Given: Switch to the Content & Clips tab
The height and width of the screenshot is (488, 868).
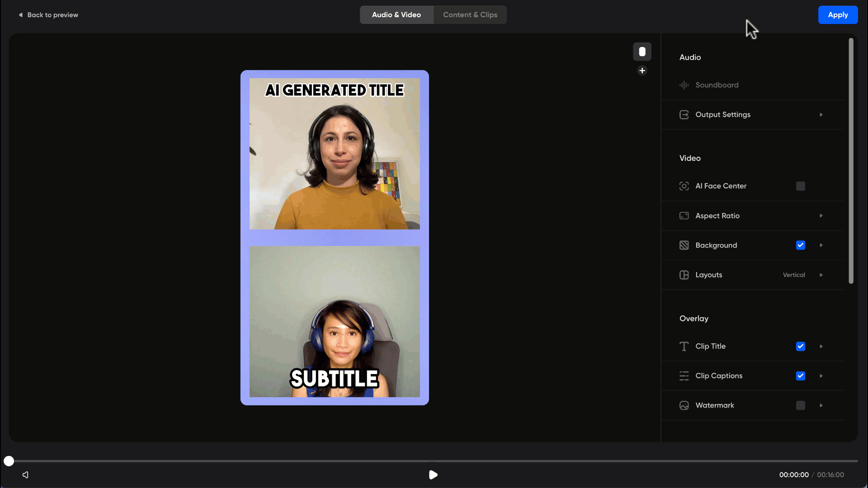Looking at the screenshot, I should pos(470,15).
